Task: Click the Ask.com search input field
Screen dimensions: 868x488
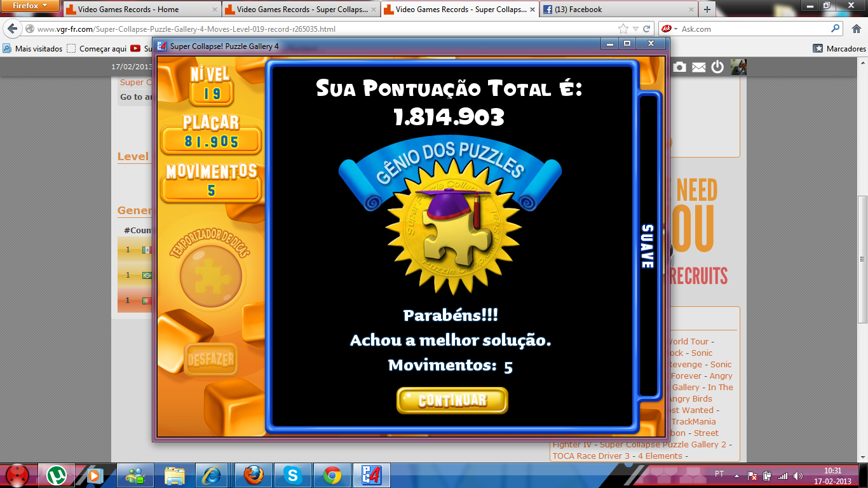Action: click(x=753, y=29)
